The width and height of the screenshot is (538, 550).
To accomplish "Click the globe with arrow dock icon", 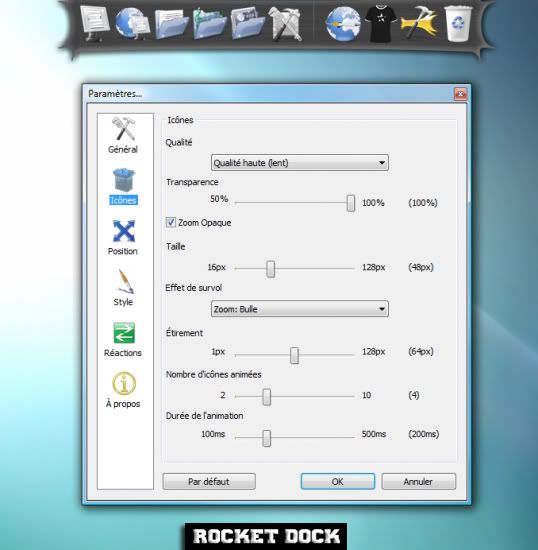I will coord(342,24).
